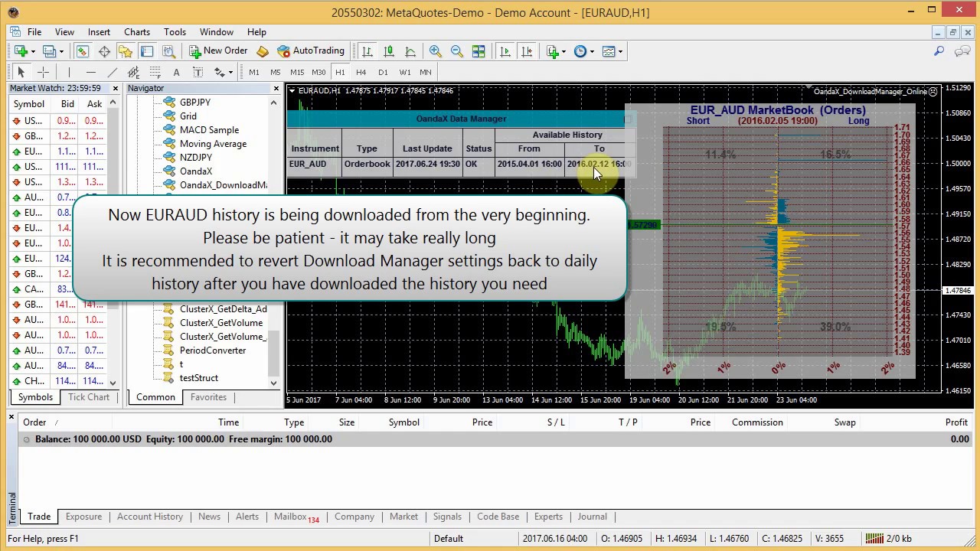Select the text A tool
Image resolution: width=980 pixels, height=551 pixels.
point(176,72)
